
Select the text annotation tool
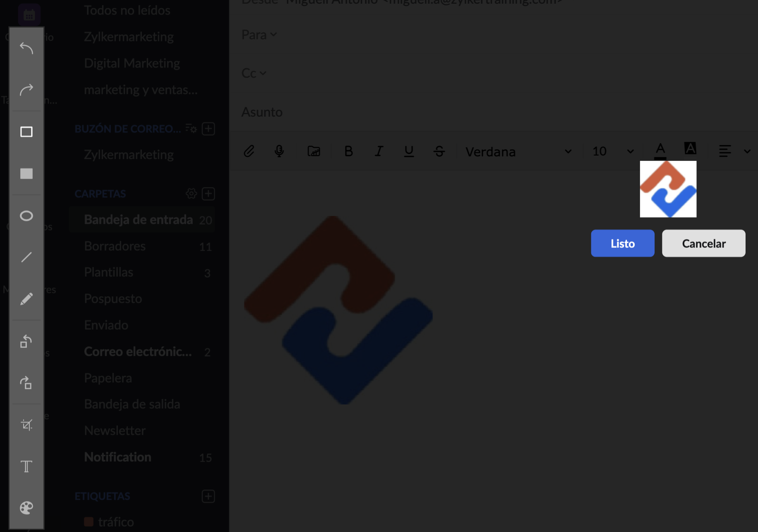pos(26,467)
